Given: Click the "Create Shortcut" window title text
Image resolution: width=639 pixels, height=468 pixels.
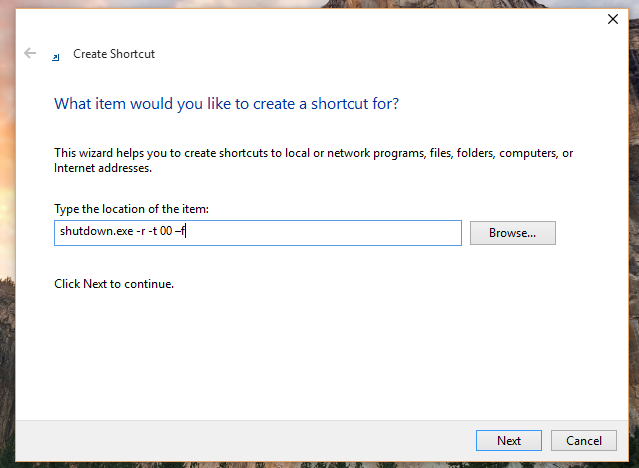Looking at the screenshot, I should 114,54.
